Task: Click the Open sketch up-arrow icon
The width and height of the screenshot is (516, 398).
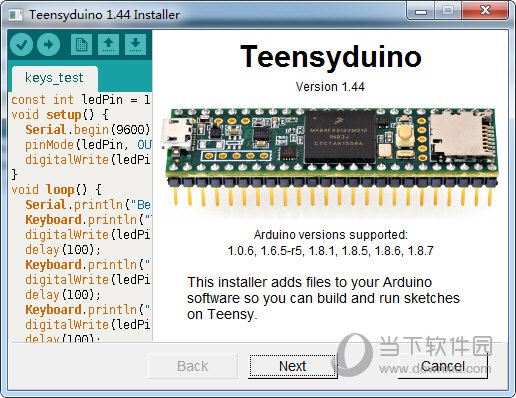Action: (108, 44)
